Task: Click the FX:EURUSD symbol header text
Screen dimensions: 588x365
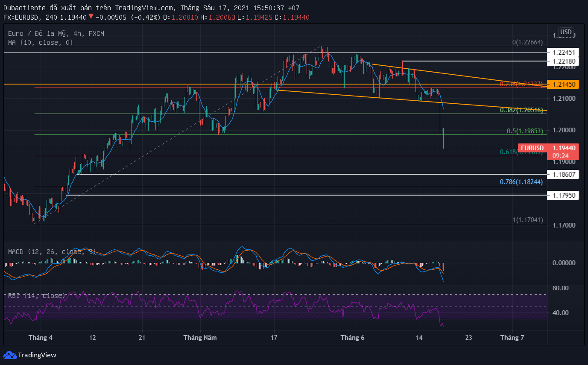Action: (x=20, y=17)
